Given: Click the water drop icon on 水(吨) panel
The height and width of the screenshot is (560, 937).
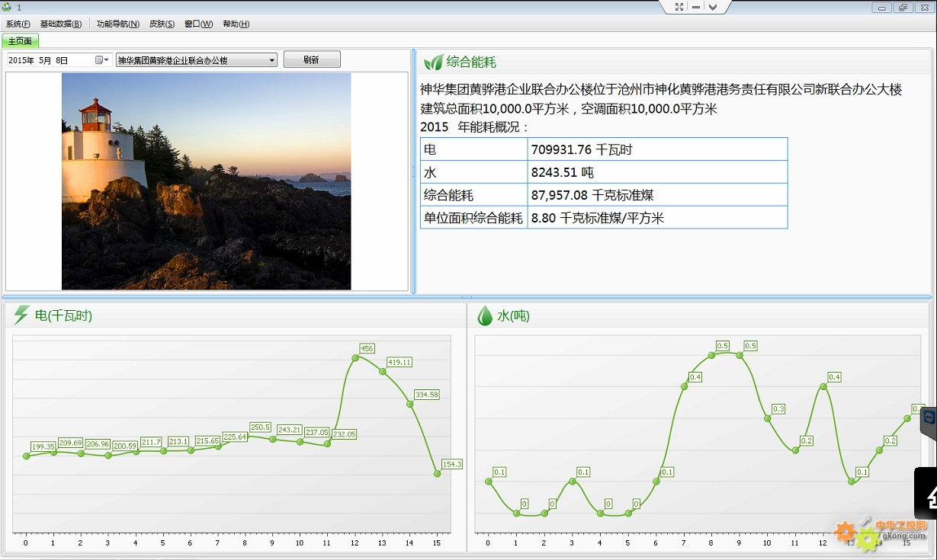Looking at the screenshot, I should click(486, 315).
